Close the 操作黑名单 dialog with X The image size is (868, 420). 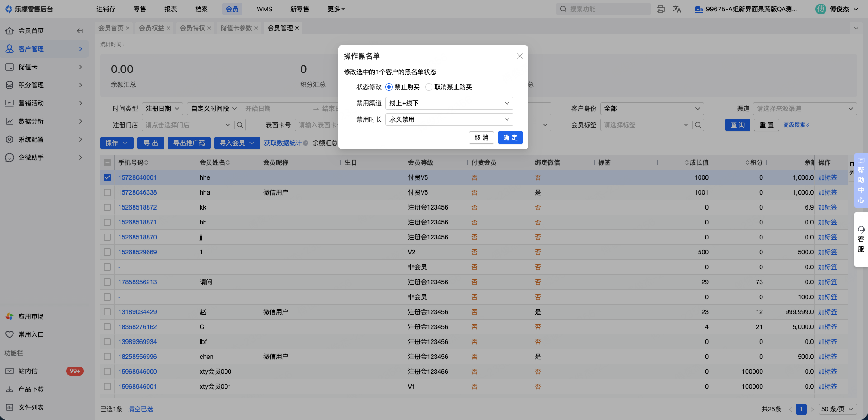[520, 56]
